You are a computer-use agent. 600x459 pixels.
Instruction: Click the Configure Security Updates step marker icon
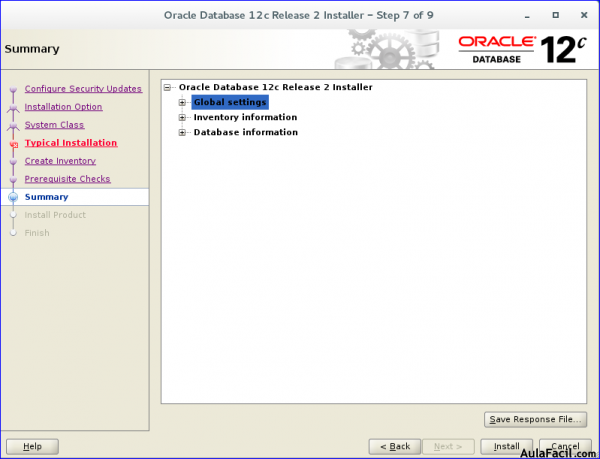click(13, 90)
